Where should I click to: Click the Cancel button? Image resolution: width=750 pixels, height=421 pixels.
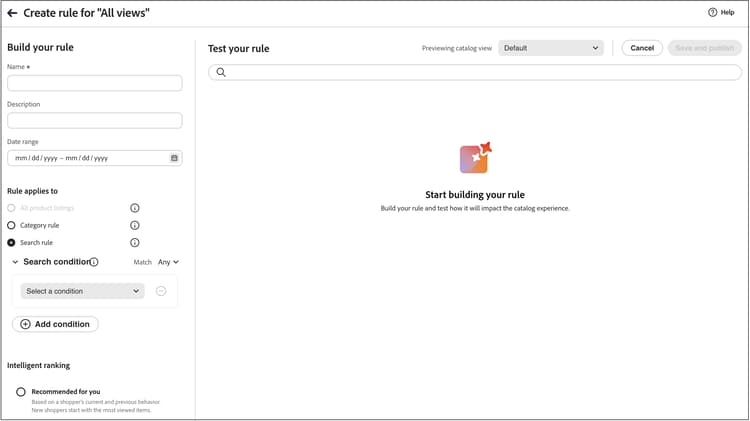pyautogui.click(x=642, y=48)
